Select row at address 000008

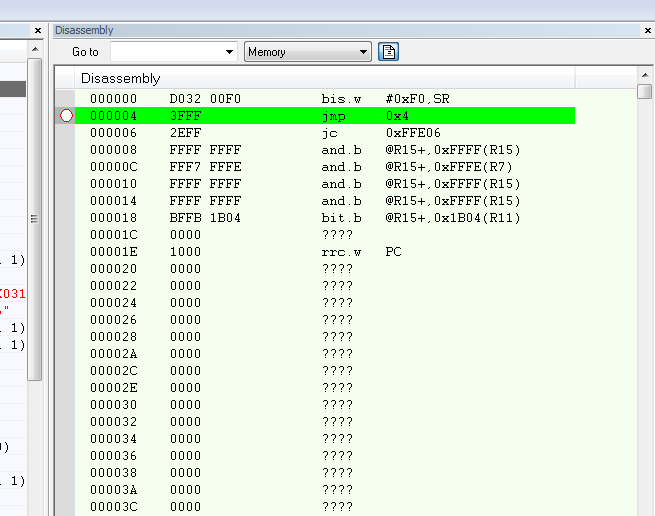(x=325, y=150)
